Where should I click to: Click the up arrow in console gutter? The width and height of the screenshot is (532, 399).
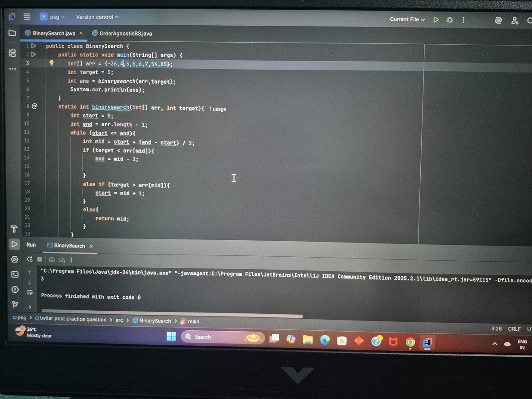point(30,272)
